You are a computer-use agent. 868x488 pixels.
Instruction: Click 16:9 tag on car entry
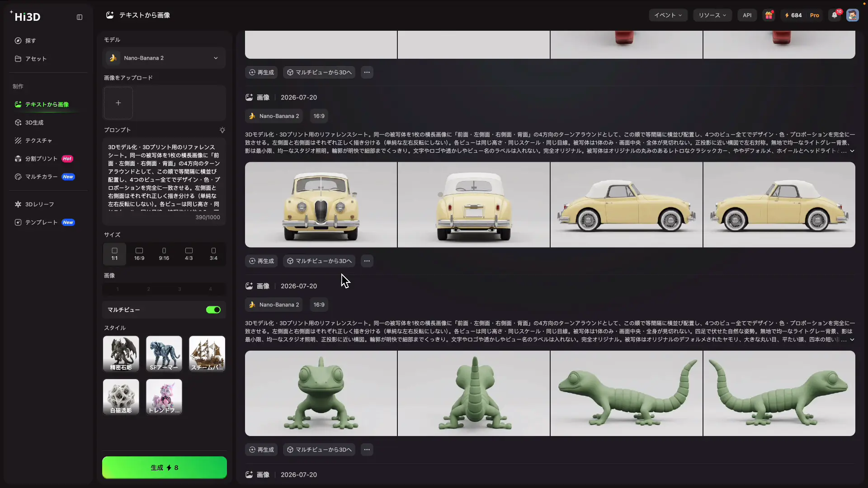coord(319,116)
